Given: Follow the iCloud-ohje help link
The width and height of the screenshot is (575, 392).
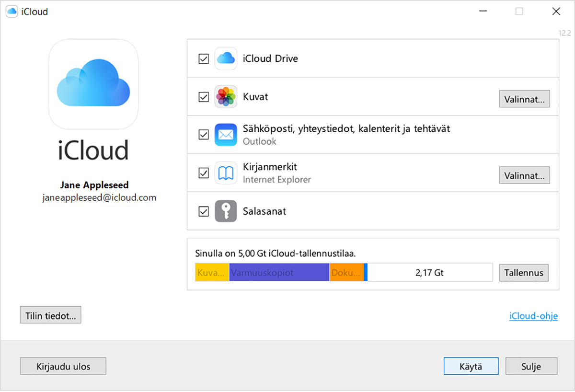Looking at the screenshot, I should coord(533,316).
